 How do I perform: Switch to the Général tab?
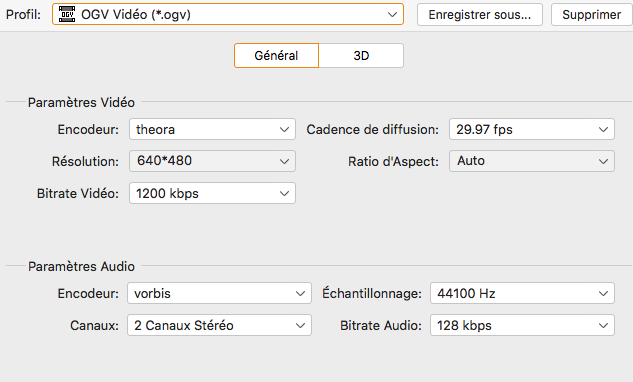[x=277, y=56]
